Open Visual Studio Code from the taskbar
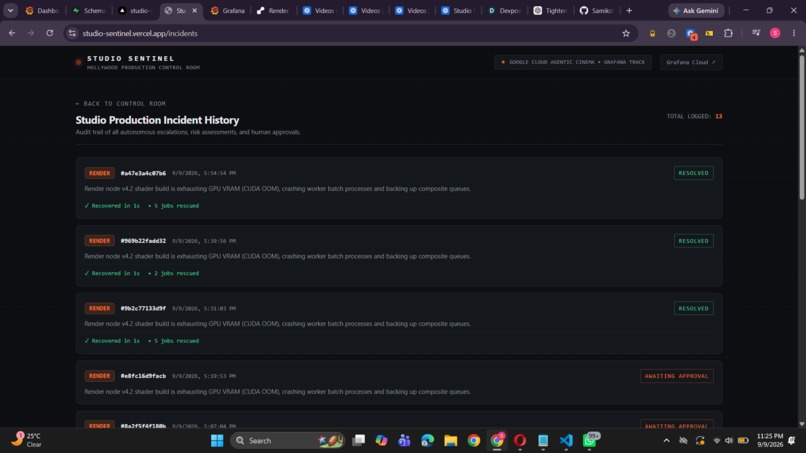This screenshot has height=453, width=806. click(x=566, y=441)
